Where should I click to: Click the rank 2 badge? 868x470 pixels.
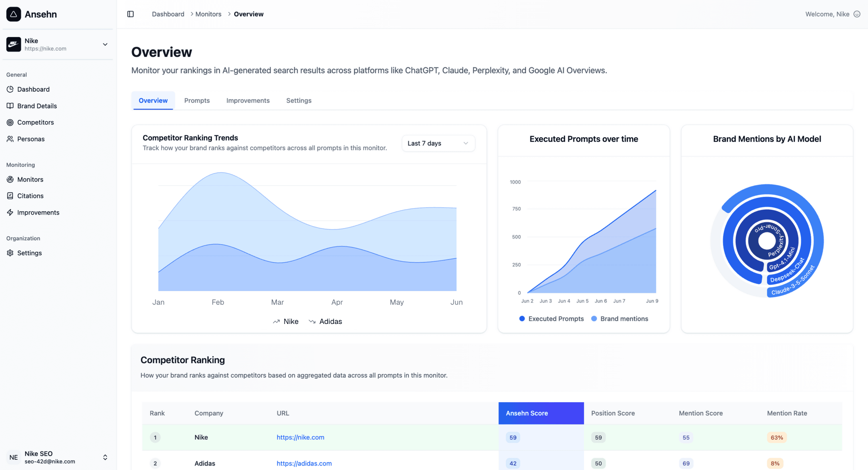click(x=155, y=463)
